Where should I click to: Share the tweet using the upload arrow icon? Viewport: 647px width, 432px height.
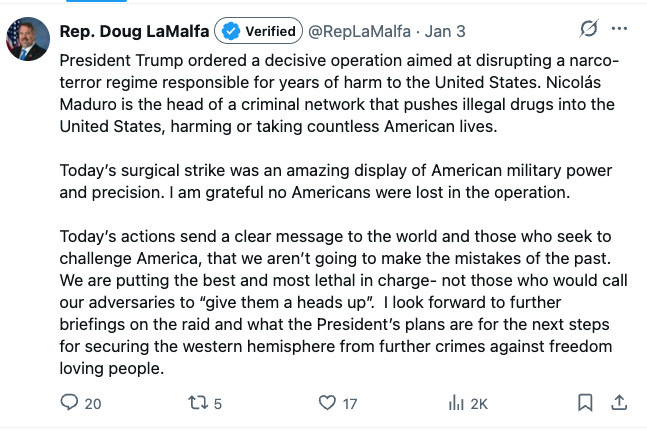619,403
